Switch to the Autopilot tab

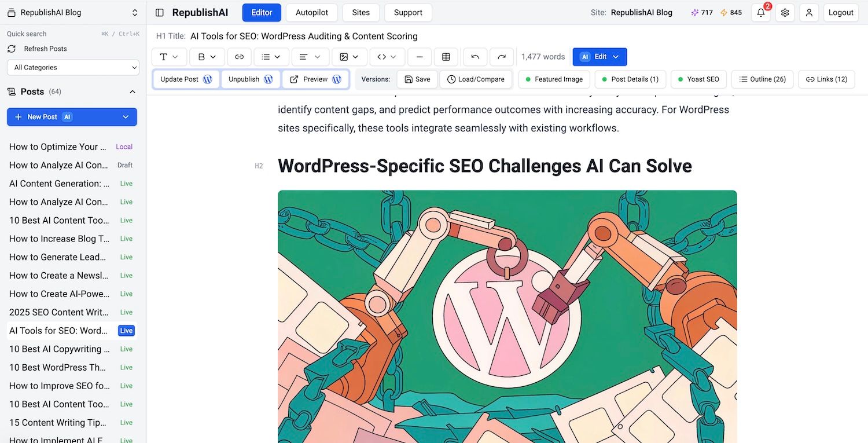coord(312,12)
